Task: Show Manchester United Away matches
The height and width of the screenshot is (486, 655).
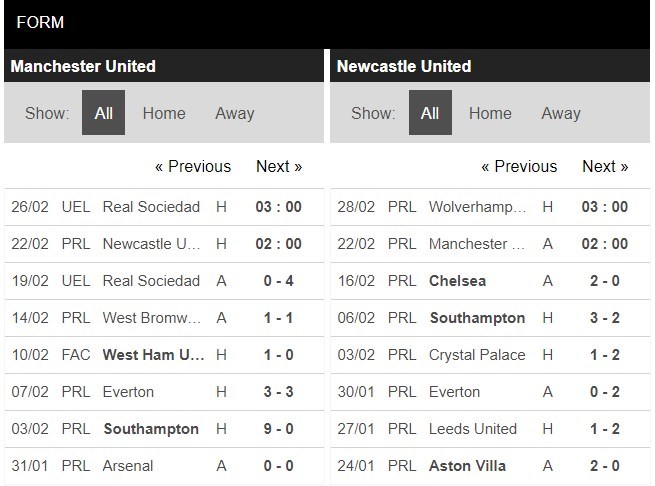Action: [x=234, y=113]
